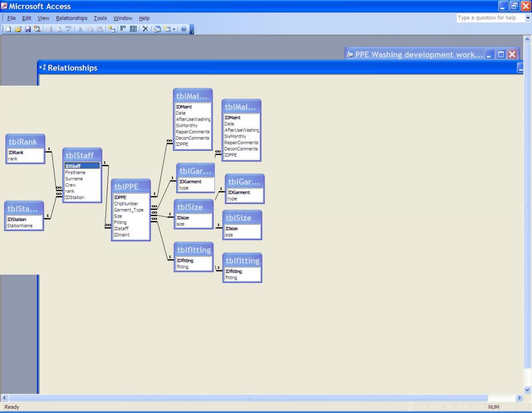Click the Microsoft Access Help icon
The image size is (532, 413).
point(183,29)
